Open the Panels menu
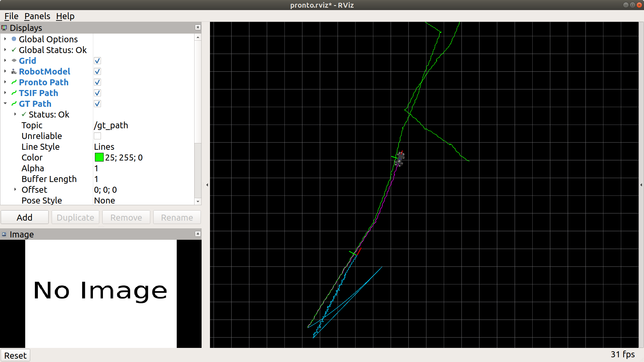 37,16
